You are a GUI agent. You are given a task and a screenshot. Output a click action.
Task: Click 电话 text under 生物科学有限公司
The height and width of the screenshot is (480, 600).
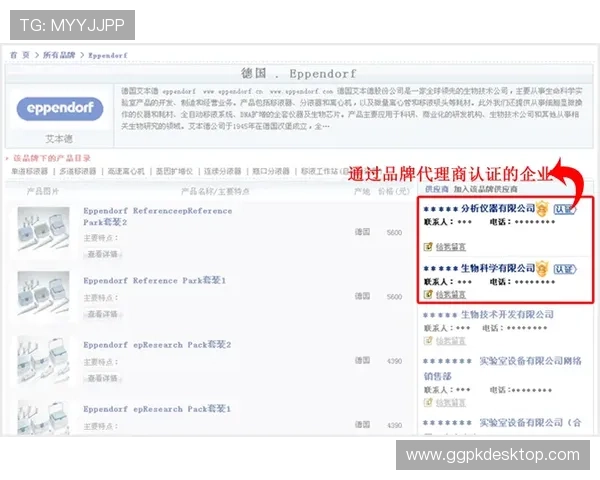tap(501, 282)
